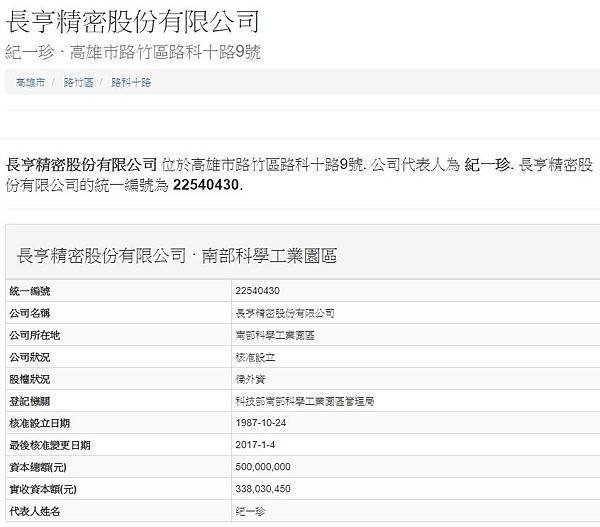Select the 科技部南部科學工業園區管理局 table cell
The image size is (600, 527).
pos(305,401)
